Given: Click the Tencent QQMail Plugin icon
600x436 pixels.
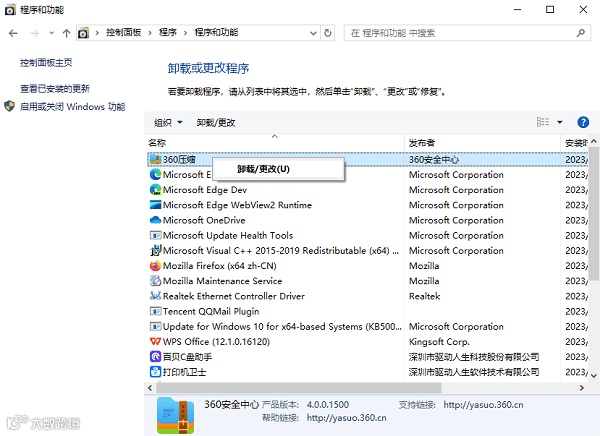Looking at the screenshot, I should 155,311.
